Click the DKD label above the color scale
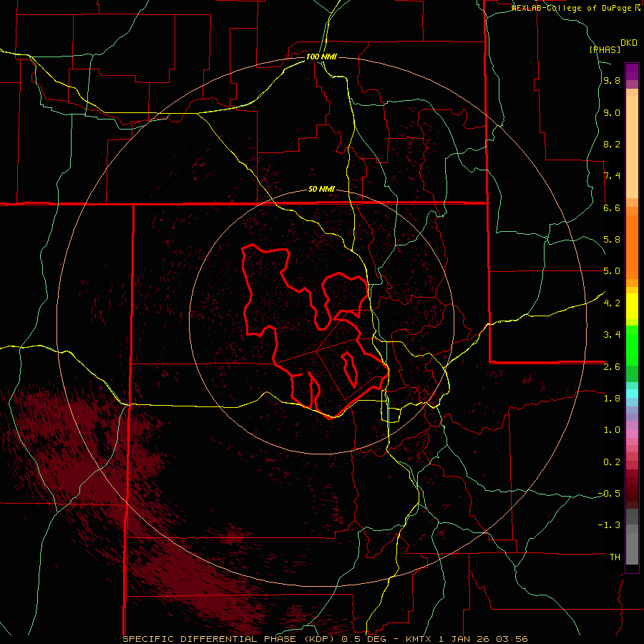This screenshot has width=644, height=644. click(629, 43)
